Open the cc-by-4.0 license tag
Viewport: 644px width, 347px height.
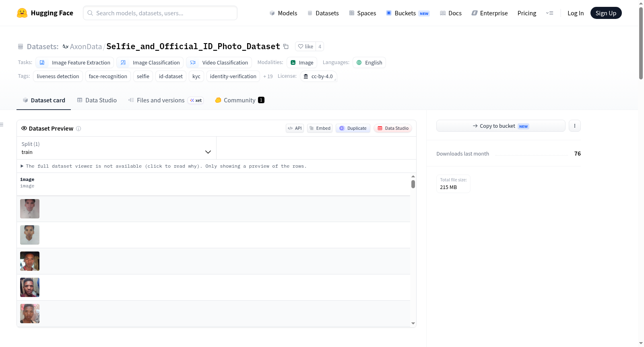(318, 76)
